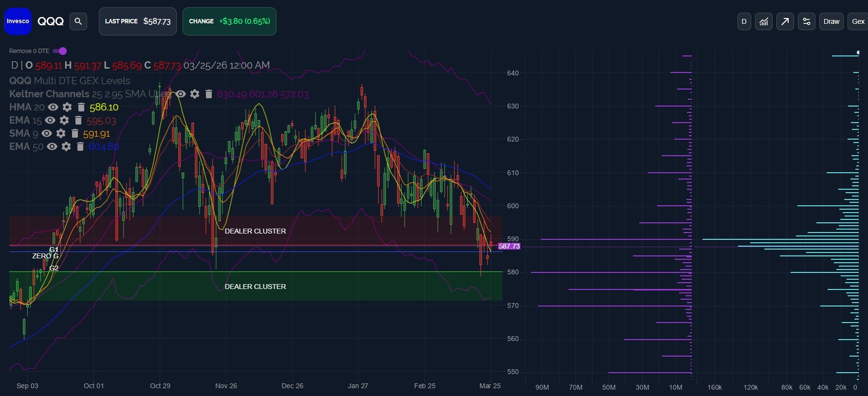Click the Jan 27 date label

coord(358,386)
